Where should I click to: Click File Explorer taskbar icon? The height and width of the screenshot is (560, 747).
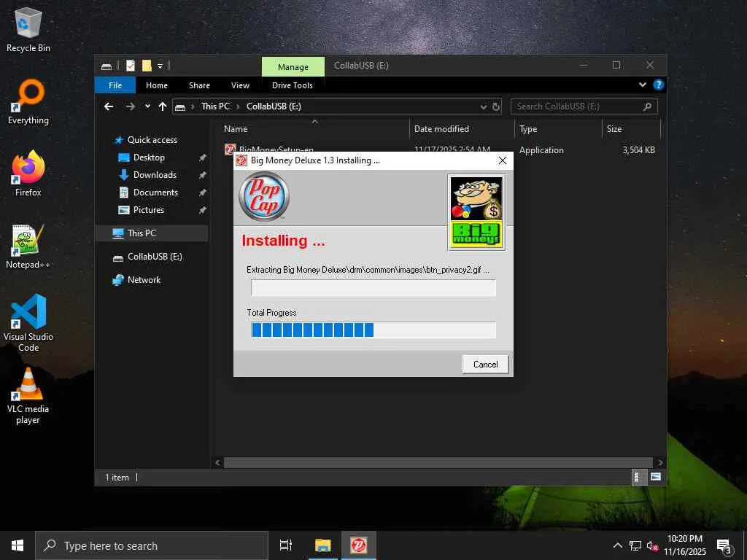[322, 545]
